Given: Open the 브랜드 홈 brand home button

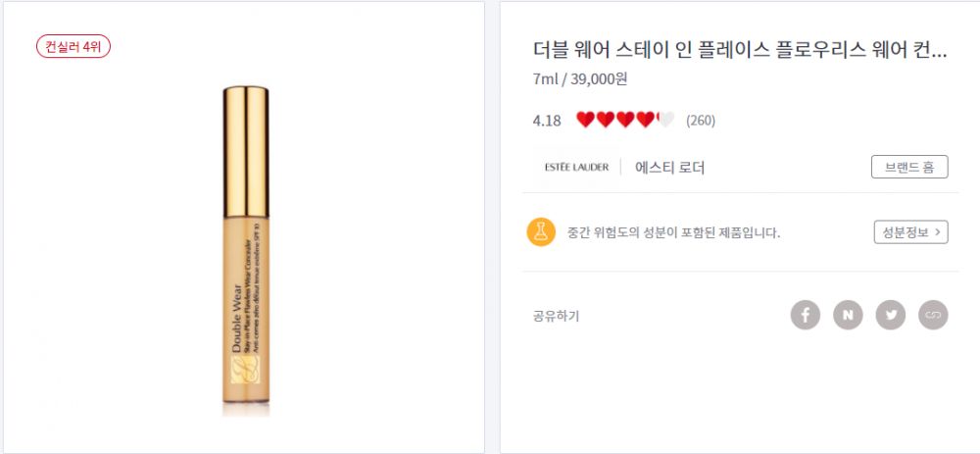Looking at the screenshot, I should (x=909, y=167).
